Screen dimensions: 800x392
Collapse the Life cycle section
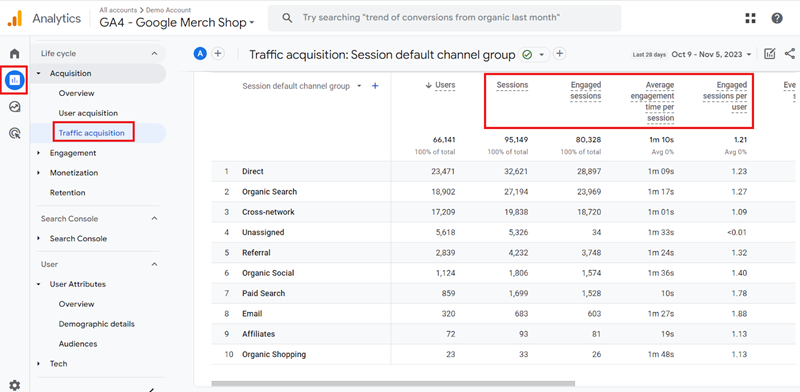coord(155,54)
